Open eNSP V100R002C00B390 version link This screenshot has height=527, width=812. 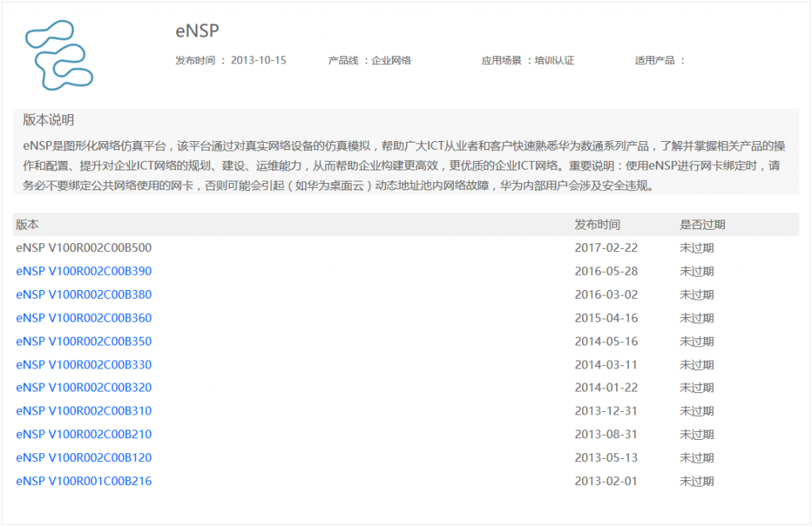[x=83, y=271]
